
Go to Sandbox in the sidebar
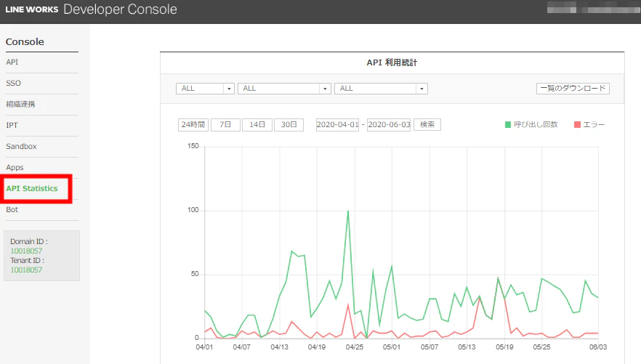click(x=21, y=146)
